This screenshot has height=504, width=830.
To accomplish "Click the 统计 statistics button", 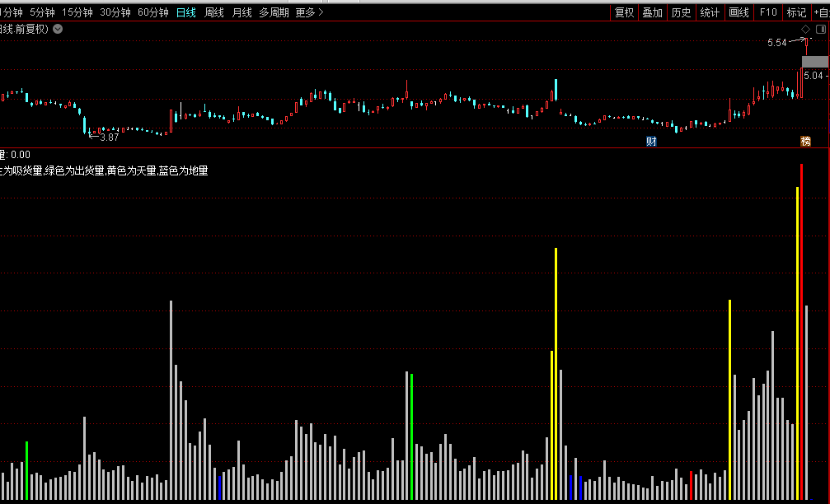I will (x=709, y=12).
